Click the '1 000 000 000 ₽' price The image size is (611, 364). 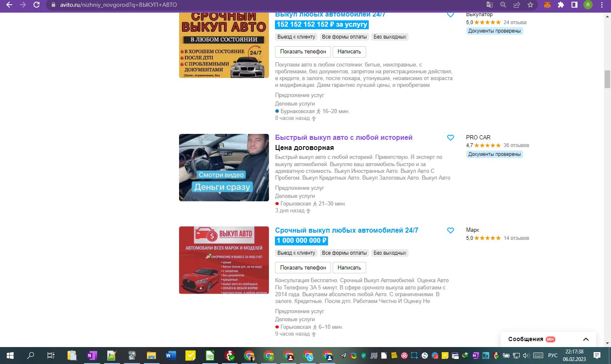point(301,241)
